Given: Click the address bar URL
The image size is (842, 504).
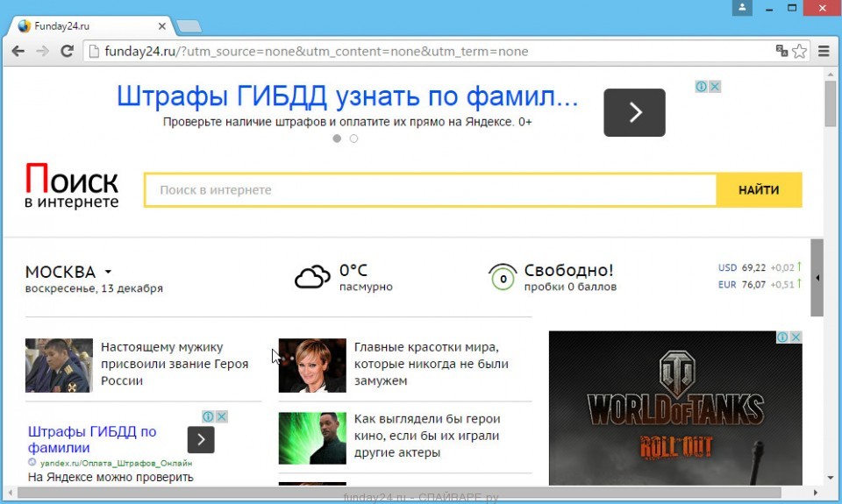Looking at the screenshot, I should tap(317, 52).
